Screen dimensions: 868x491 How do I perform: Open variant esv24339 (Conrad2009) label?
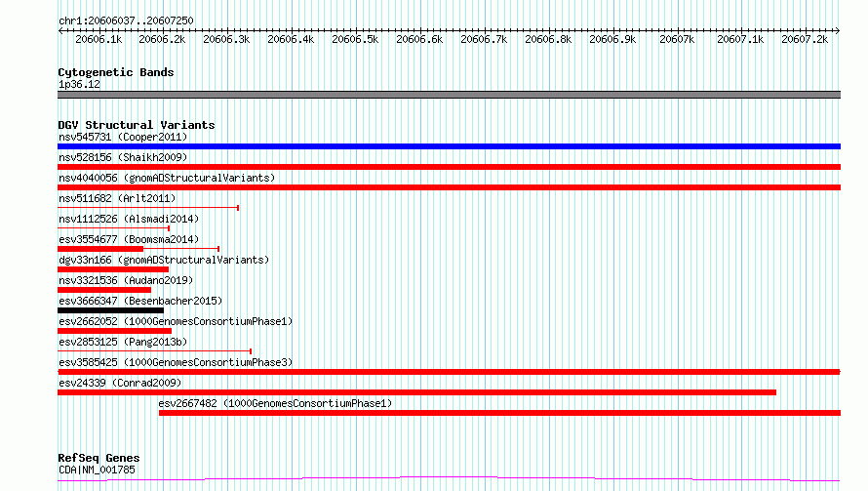click(120, 383)
